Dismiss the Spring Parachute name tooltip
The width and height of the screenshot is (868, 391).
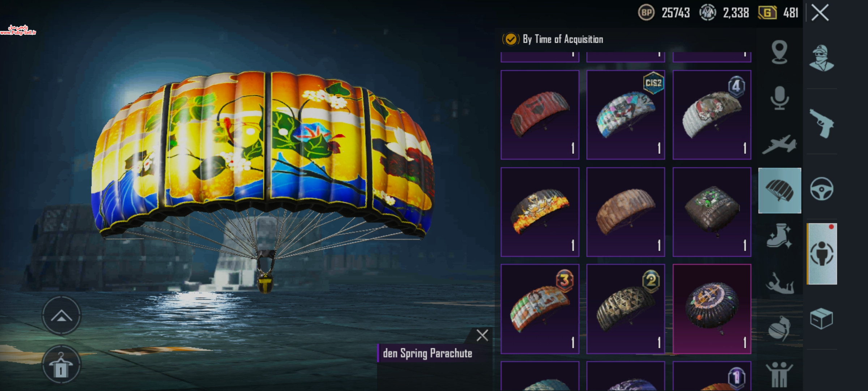482,335
